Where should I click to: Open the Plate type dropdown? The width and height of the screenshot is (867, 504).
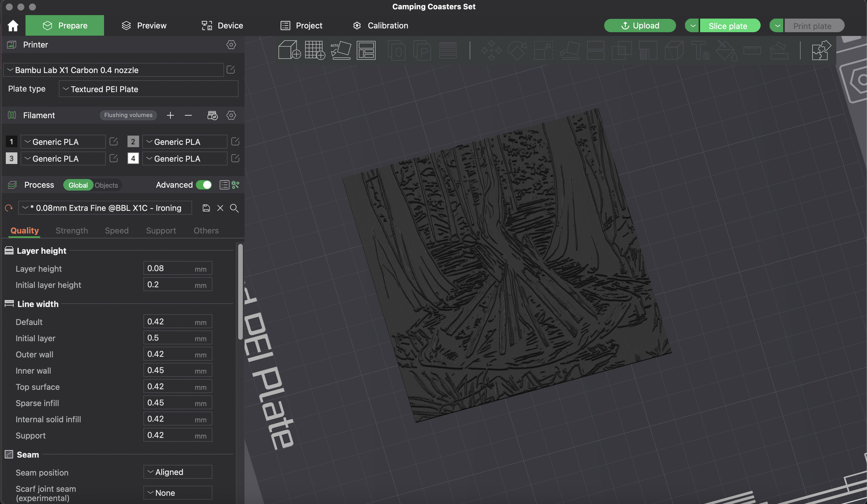click(148, 89)
